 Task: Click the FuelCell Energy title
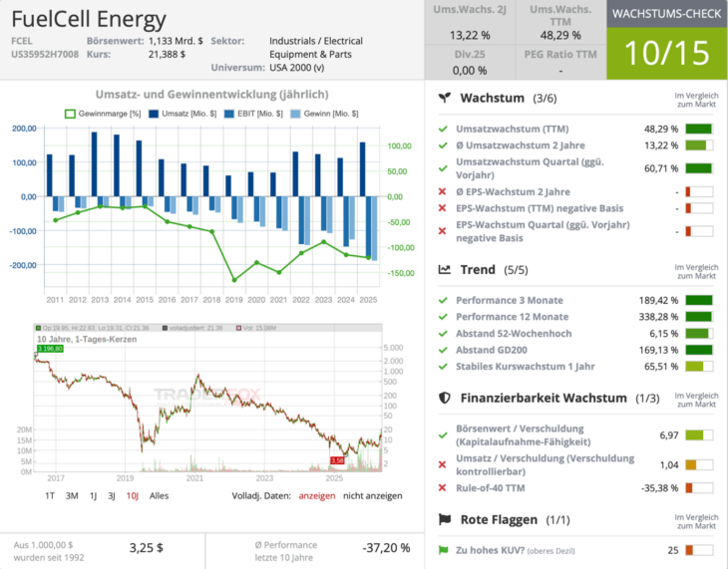[x=89, y=19]
